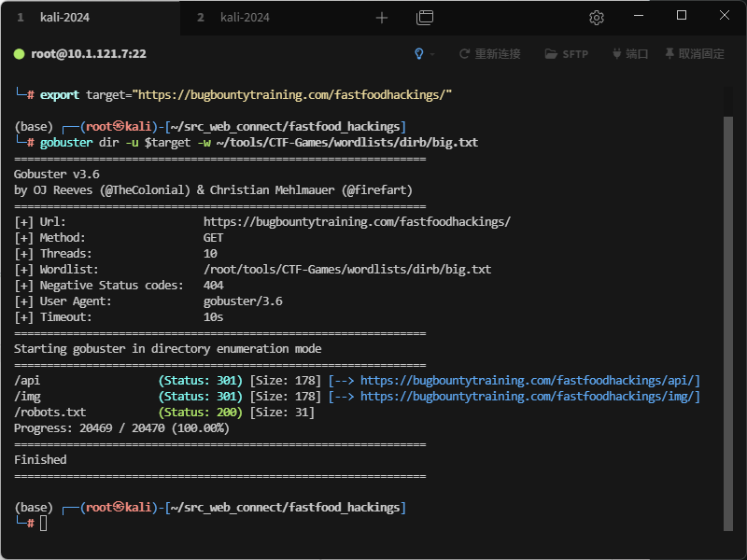Switch to the second kali-2024 tab

click(244, 18)
